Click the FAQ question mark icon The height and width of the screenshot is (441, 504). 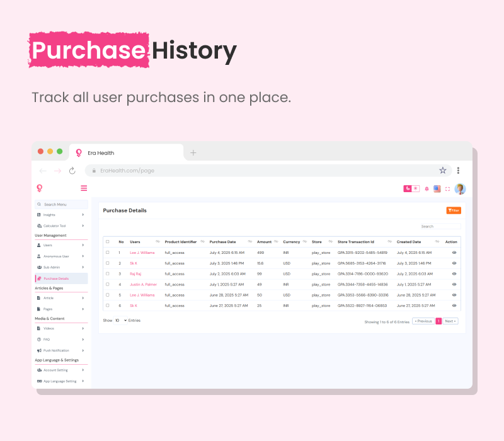39,340
